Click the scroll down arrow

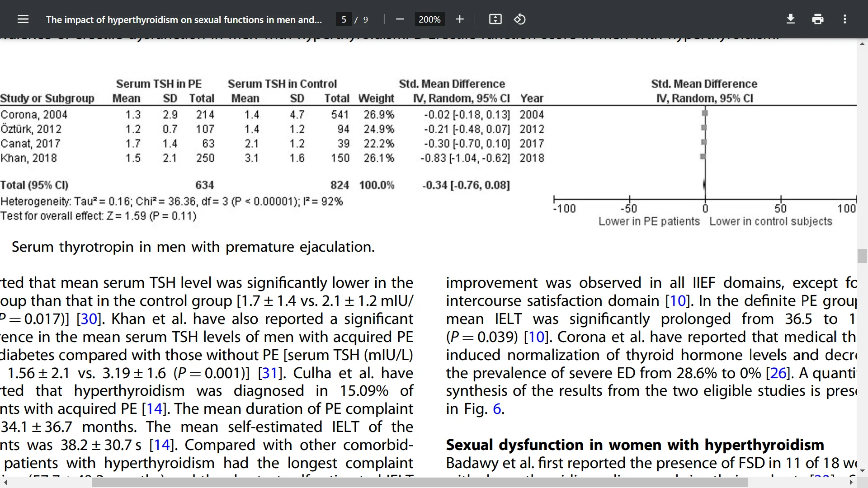tap(862, 471)
